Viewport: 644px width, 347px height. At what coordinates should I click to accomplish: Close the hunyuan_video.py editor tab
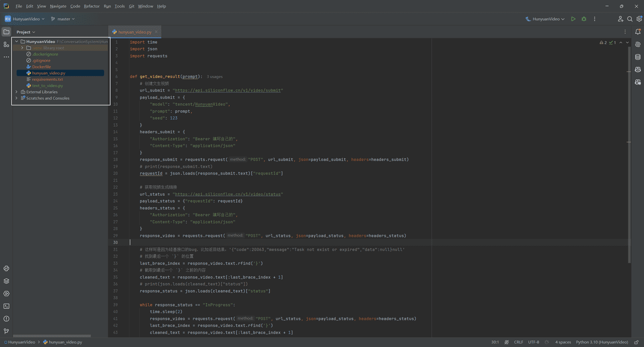(x=156, y=32)
